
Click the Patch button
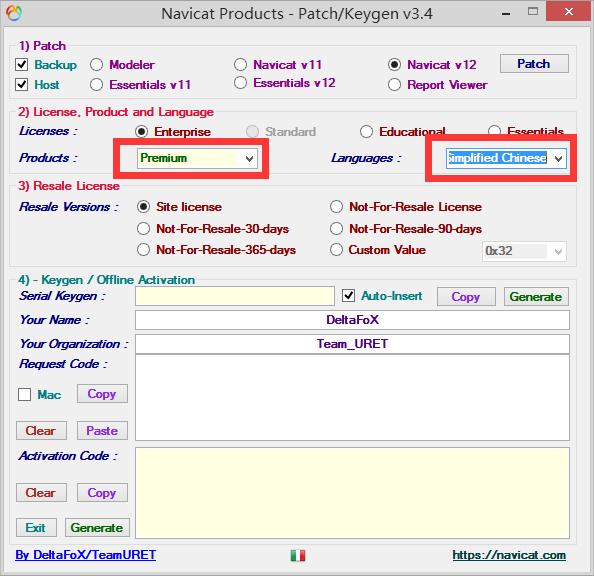click(x=534, y=64)
